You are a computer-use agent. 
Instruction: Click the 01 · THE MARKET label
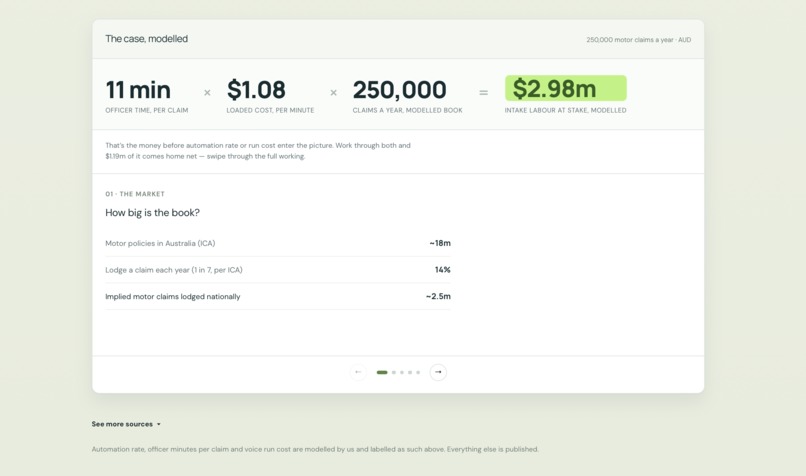[x=135, y=194]
